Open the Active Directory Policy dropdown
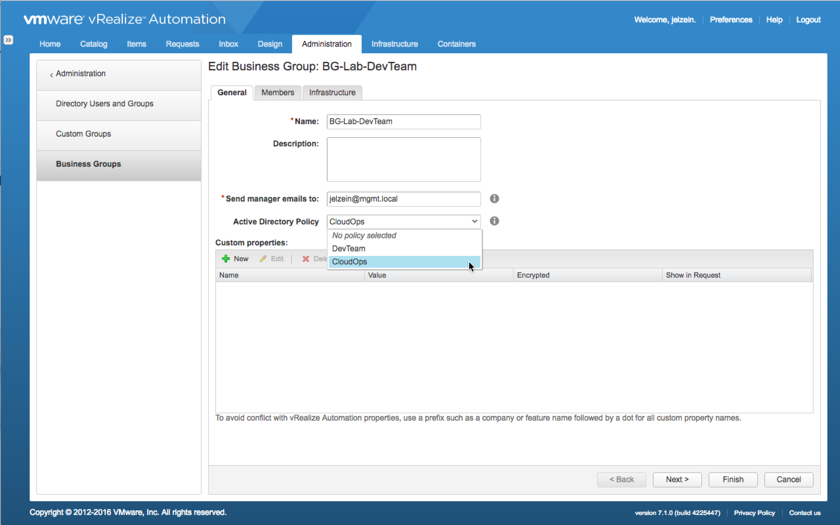The width and height of the screenshot is (840, 525). pyautogui.click(x=403, y=221)
